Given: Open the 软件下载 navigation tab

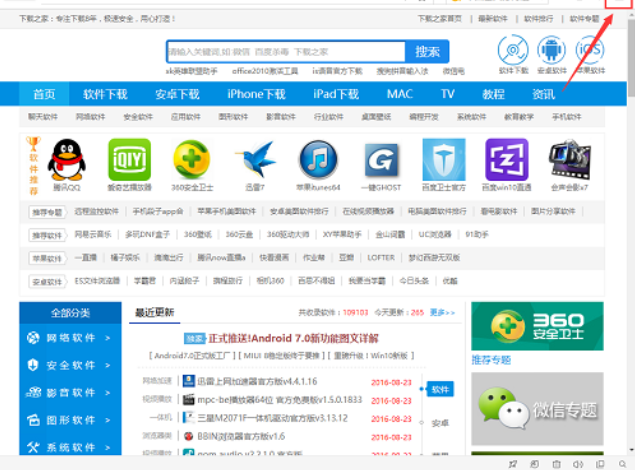Looking at the screenshot, I should (x=105, y=94).
